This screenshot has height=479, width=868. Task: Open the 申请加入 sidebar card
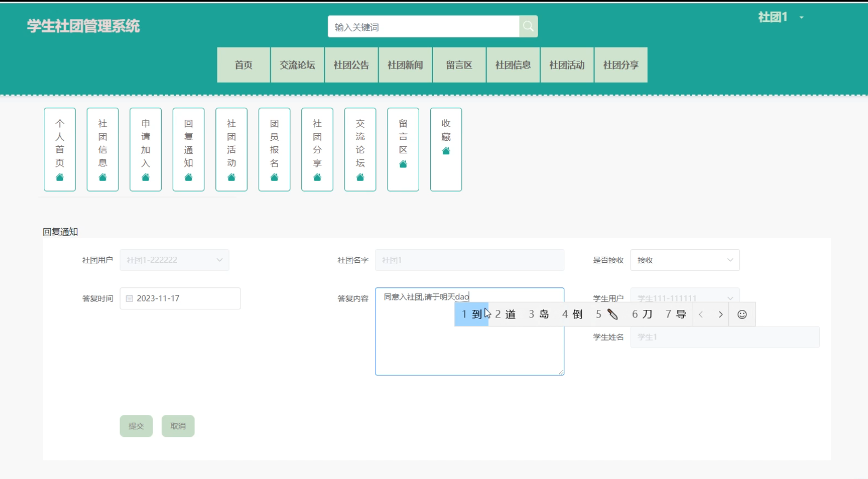pyautogui.click(x=146, y=149)
